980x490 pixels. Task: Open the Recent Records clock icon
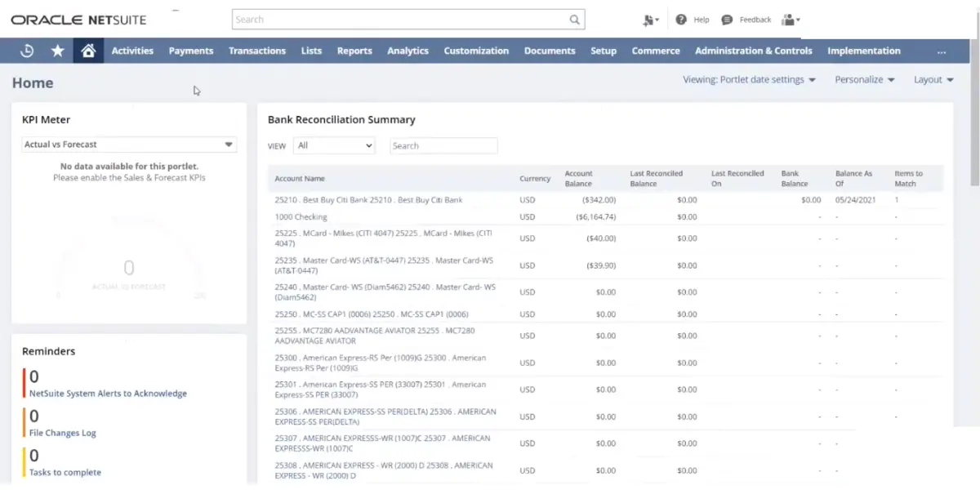[x=27, y=51]
